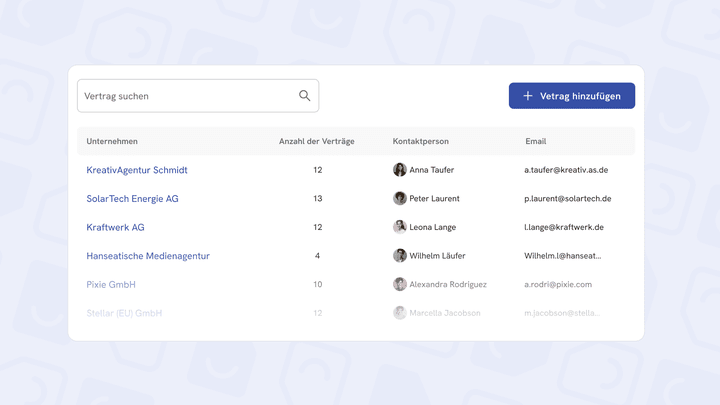Open the Pixie GmbH company link
Viewport: 720px width, 405px height.
tap(111, 284)
